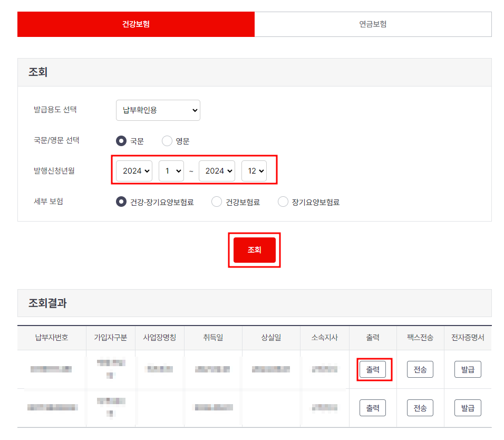Select the 건강보험 tab
The width and height of the screenshot is (504, 440).
[x=135, y=24]
